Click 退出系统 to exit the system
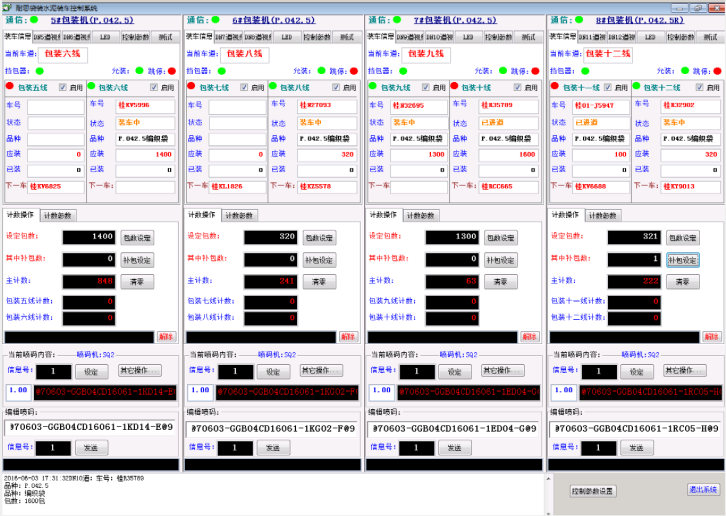The width and height of the screenshot is (726, 516). [703, 489]
